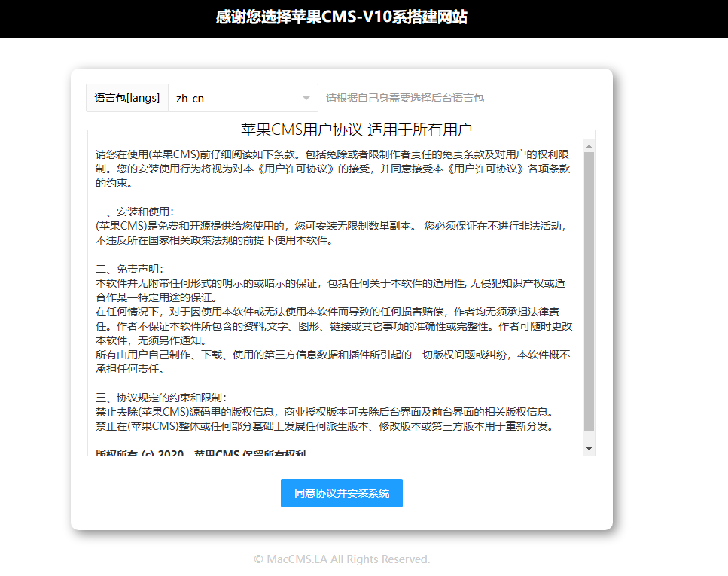The height and width of the screenshot is (576, 728).
Task: Click the agreement scrollbar down arrow
Action: [x=589, y=449]
